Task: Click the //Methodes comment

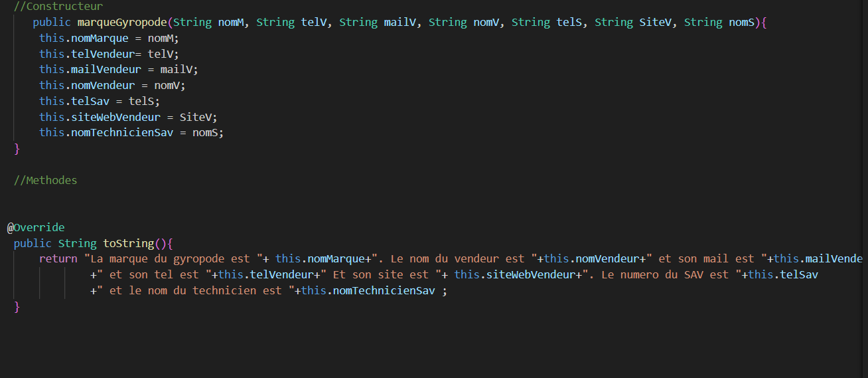Action: (x=45, y=180)
